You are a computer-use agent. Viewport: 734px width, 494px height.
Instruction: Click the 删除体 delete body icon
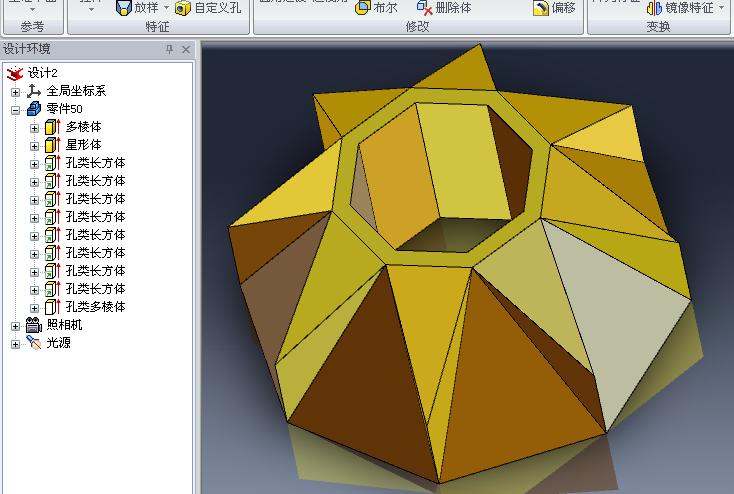[x=425, y=8]
